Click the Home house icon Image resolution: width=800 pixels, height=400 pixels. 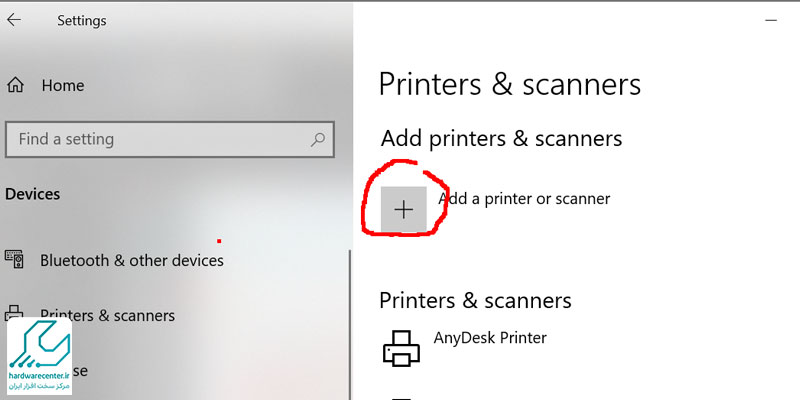(15, 86)
